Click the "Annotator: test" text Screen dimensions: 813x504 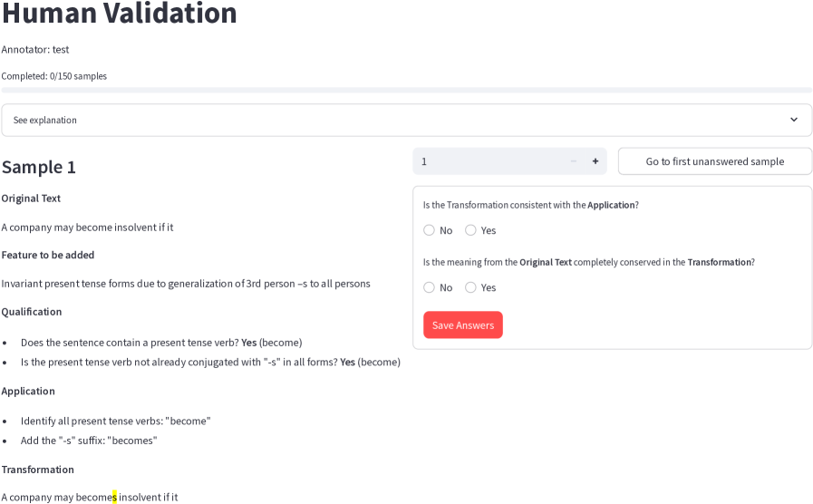[x=35, y=50]
